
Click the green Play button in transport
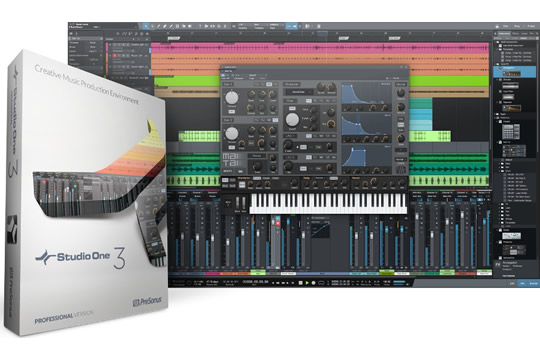pos(307,283)
